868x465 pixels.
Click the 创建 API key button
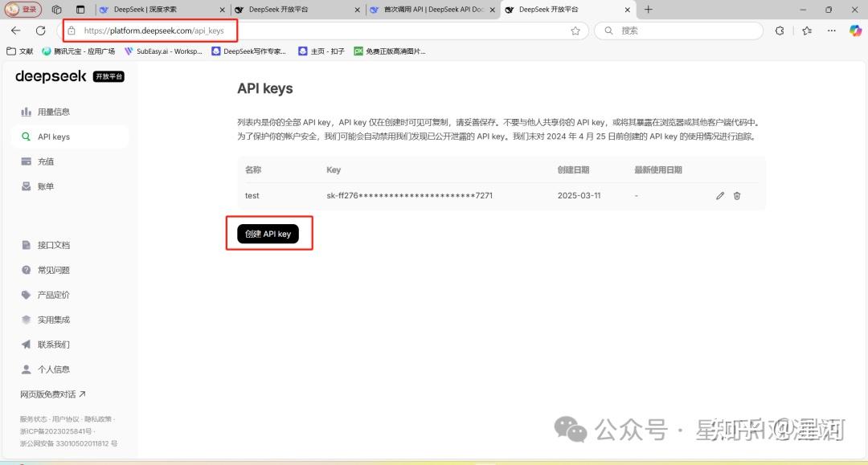pyautogui.click(x=268, y=234)
